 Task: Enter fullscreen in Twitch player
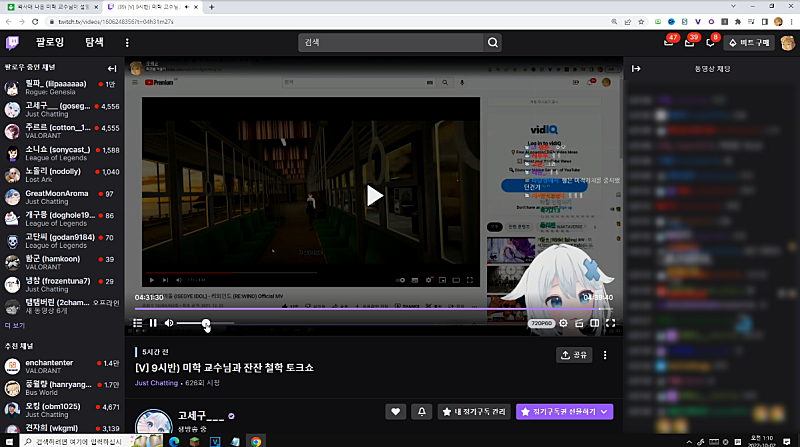tap(610, 323)
